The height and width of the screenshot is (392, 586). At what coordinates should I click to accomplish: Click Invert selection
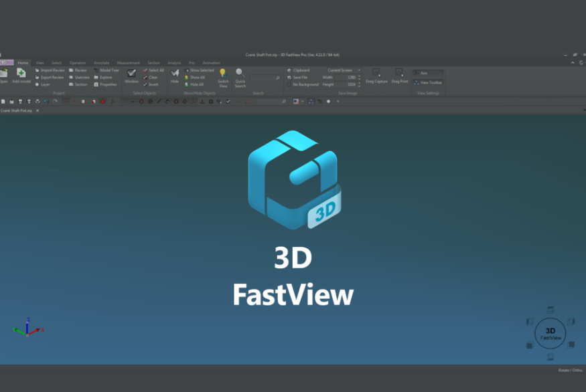(x=151, y=84)
